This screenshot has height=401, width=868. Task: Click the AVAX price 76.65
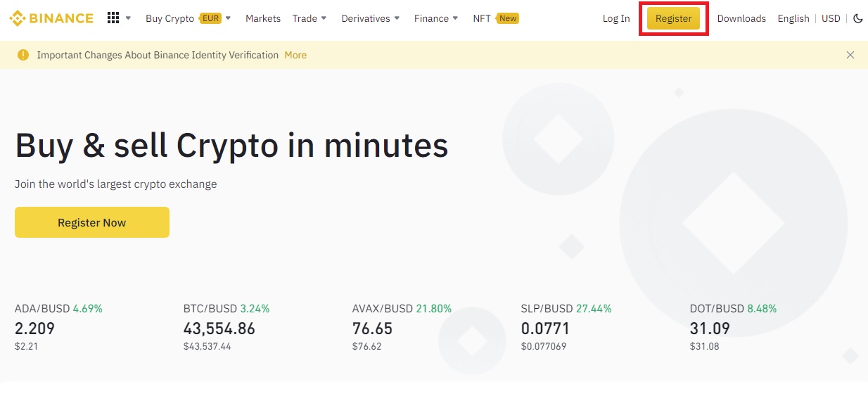pos(373,329)
